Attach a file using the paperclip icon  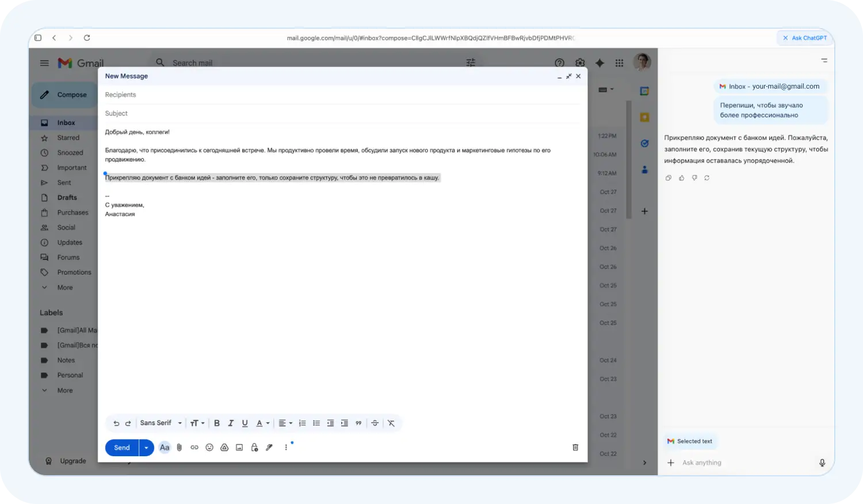point(180,448)
